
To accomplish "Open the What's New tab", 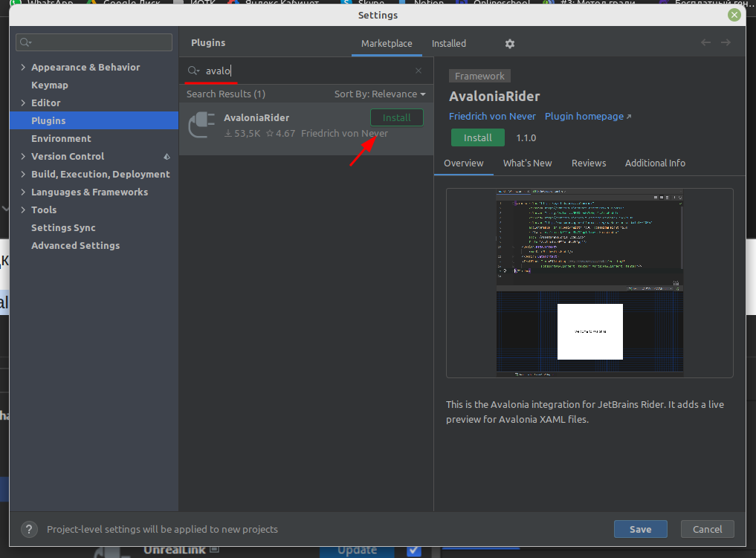I will (x=527, y=163).
